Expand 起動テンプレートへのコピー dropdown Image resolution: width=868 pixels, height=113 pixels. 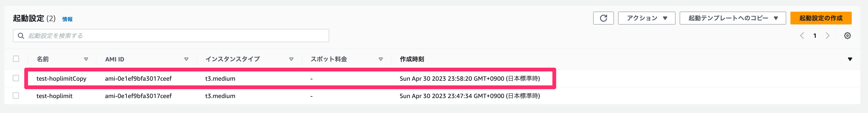(x=733, y=18)
